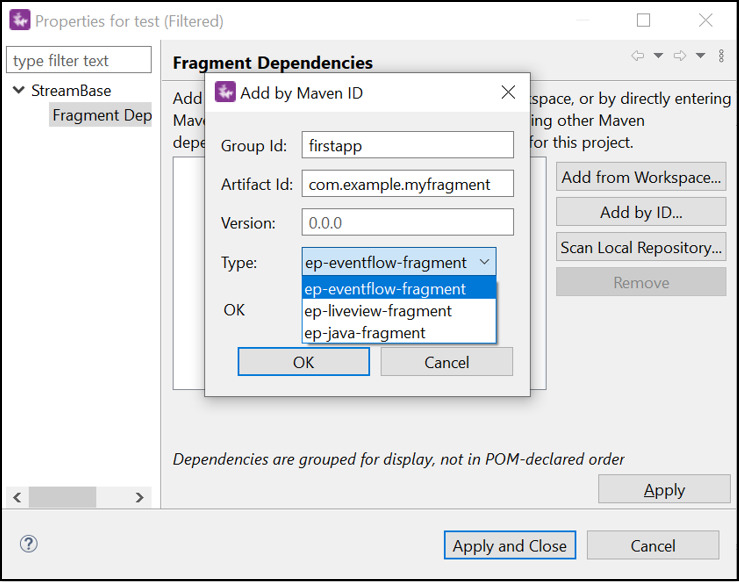Maximize the Properties window
The height and width of the screenshot is (582, 739).
coord(644,20)
